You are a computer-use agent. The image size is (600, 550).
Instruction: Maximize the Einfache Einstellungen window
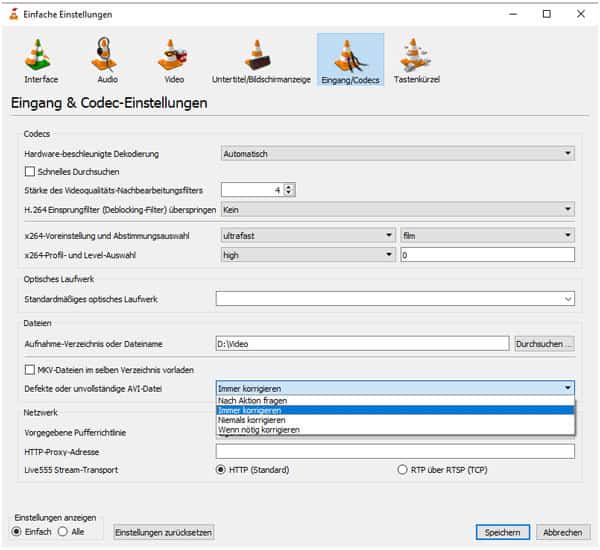pos(547,14)
